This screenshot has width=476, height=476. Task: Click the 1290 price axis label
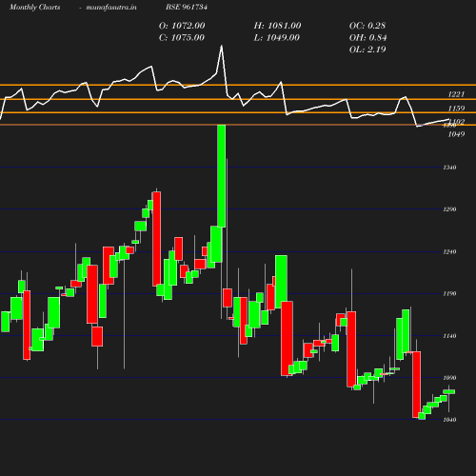(449, 209)
